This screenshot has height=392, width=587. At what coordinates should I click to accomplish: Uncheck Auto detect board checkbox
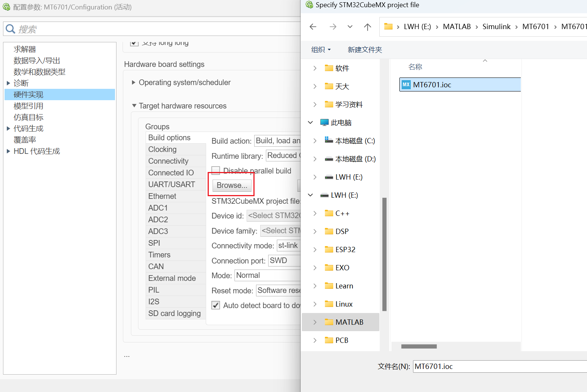(x=216, y=305)
